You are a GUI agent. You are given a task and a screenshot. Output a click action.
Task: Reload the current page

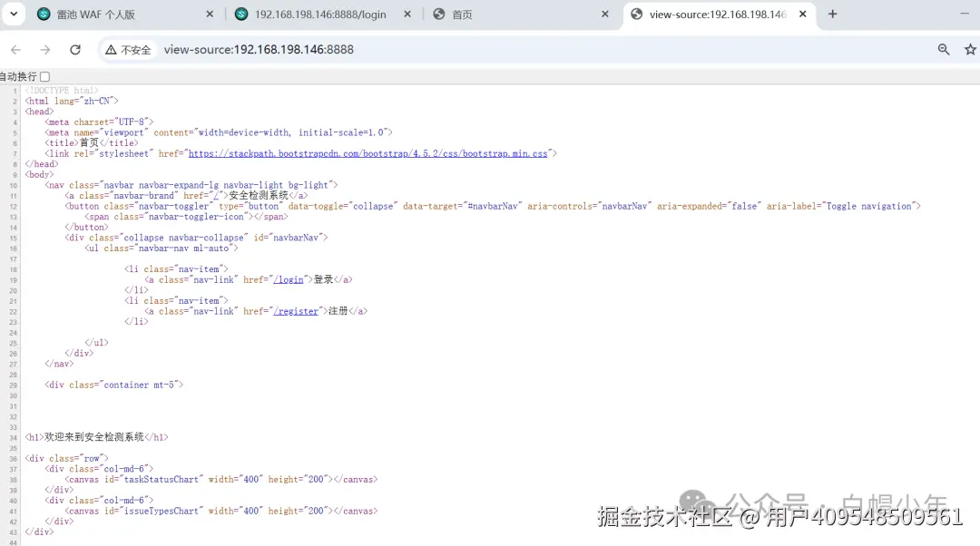click(75, 49)
